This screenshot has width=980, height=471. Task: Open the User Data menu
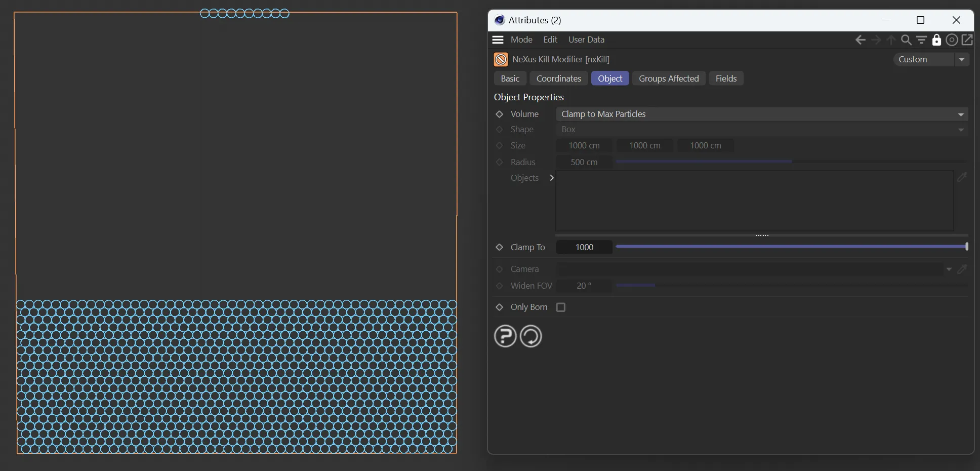tap(586, 40)
